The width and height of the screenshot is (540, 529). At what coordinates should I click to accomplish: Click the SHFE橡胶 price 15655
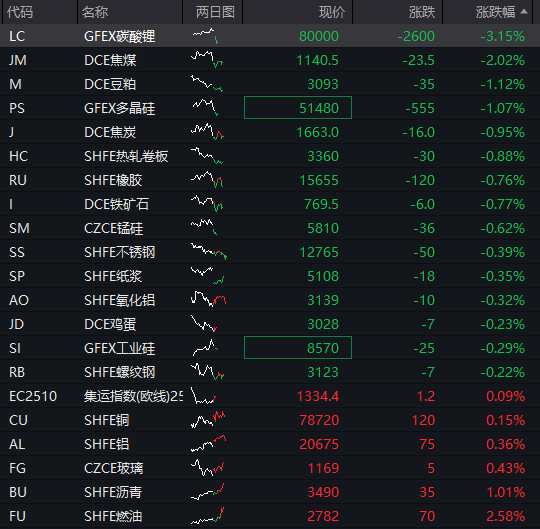(319, 180)
